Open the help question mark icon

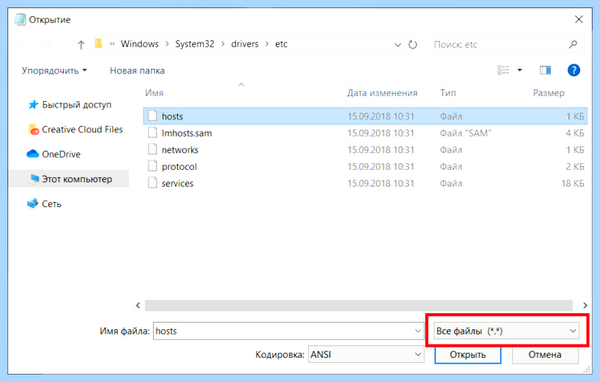(574, 70)
